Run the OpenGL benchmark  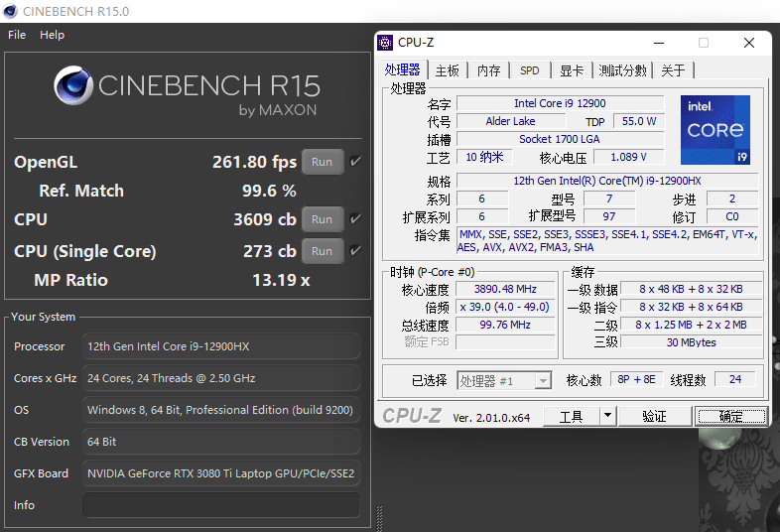323,162
